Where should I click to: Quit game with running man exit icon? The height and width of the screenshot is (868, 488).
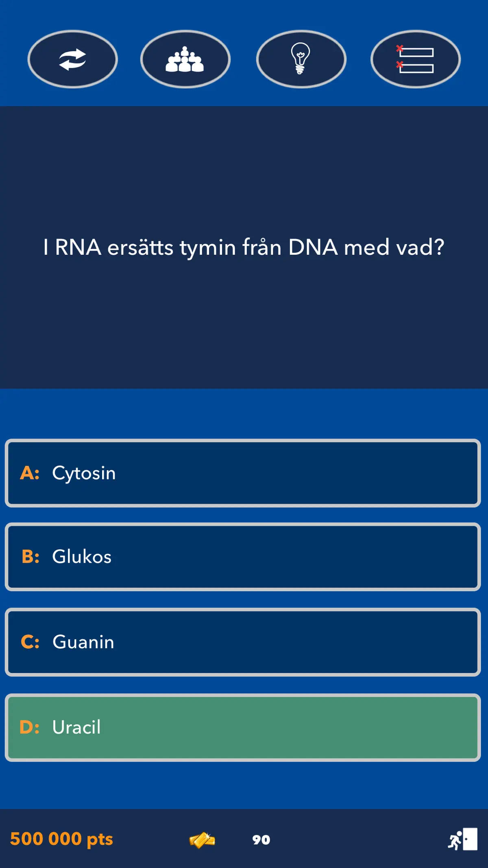(463, 839)
